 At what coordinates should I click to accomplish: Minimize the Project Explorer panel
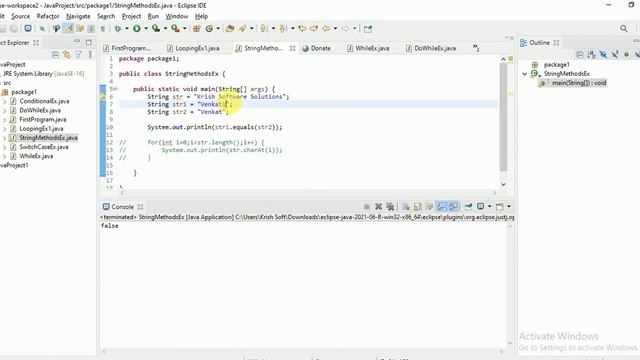click(x=77, y=42)
